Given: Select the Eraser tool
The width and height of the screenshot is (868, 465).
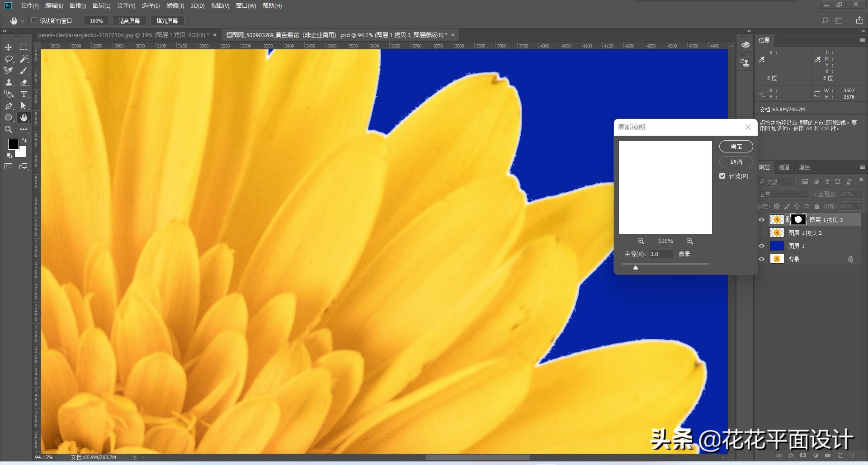Looking at the screenshot, I should (24, 82).
